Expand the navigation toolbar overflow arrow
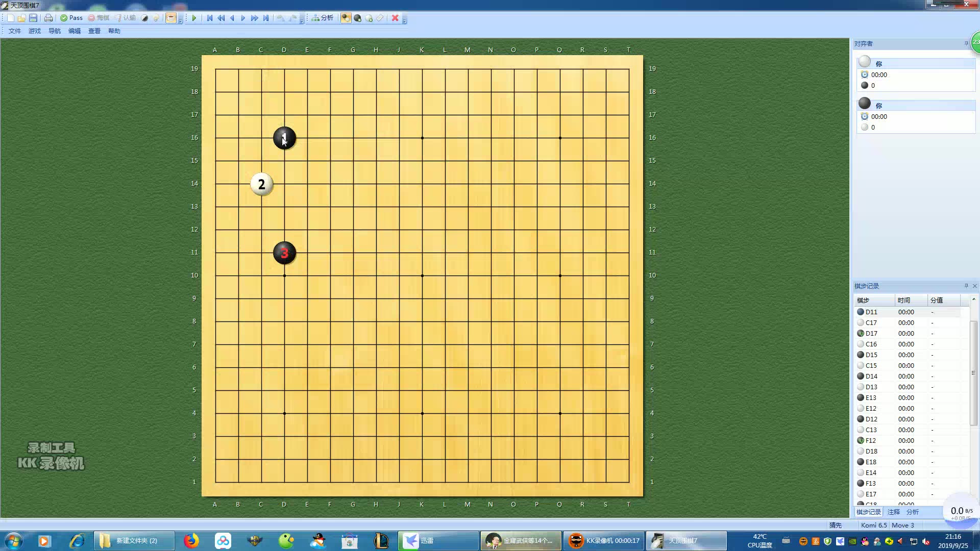 click(x=302, y=20)
